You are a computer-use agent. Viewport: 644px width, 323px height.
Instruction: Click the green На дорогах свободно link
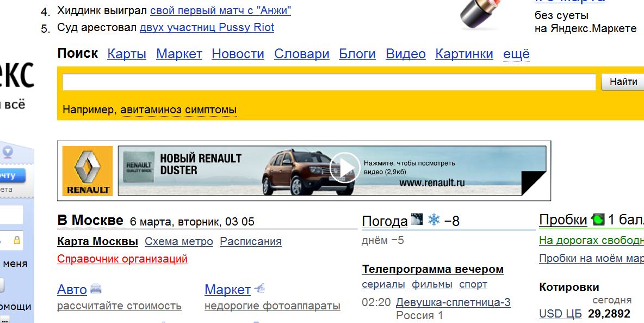point(591,240)
